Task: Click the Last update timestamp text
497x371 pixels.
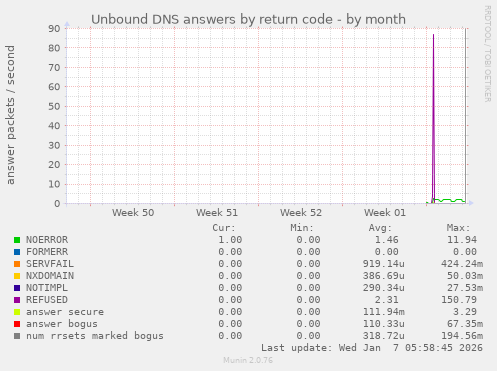Action: [372, 348]
